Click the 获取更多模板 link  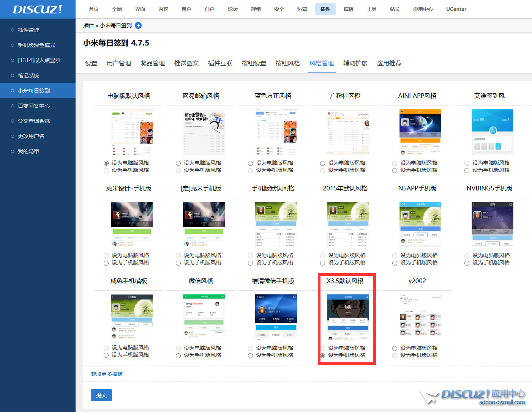coord(107,374)
